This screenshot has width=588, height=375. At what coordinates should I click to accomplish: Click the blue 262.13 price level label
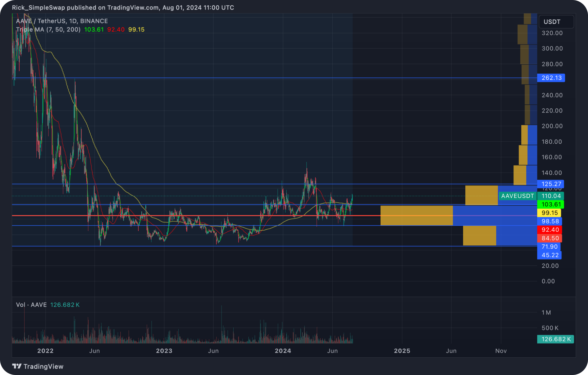tap(551, 78)
